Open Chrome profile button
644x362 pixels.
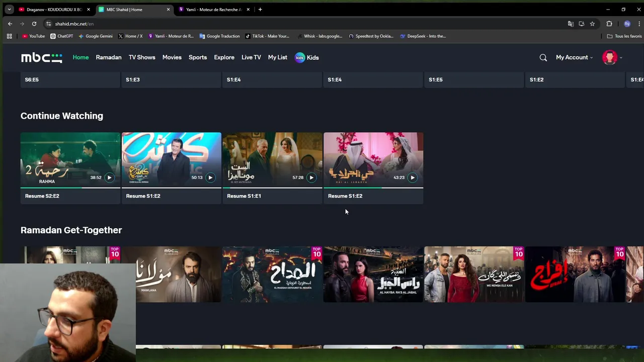[627, 24]
